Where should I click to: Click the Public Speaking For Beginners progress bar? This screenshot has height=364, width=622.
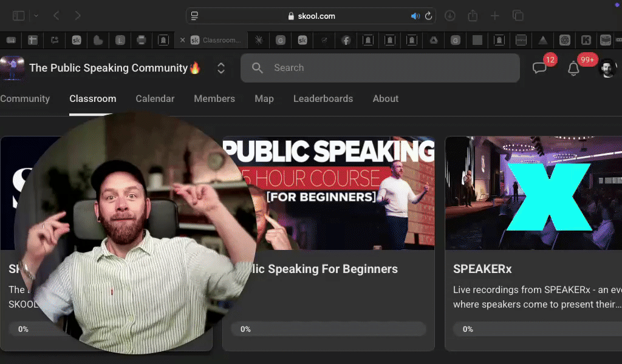point(329,329)
